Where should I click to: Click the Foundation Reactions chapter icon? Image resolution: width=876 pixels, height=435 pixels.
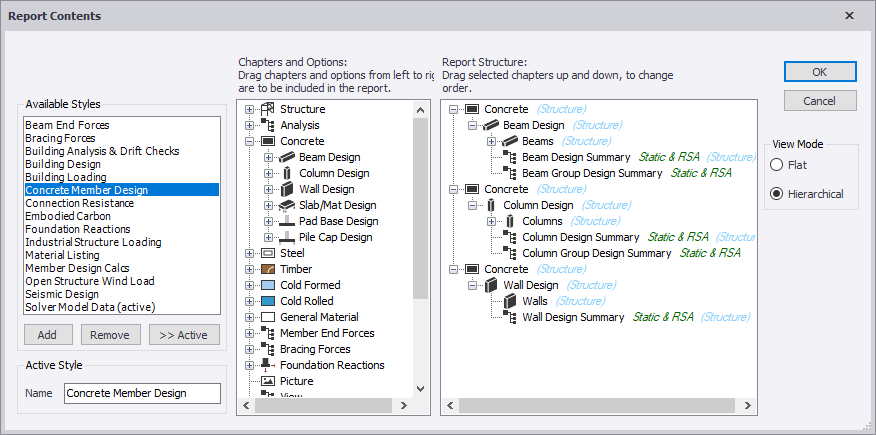267,365
